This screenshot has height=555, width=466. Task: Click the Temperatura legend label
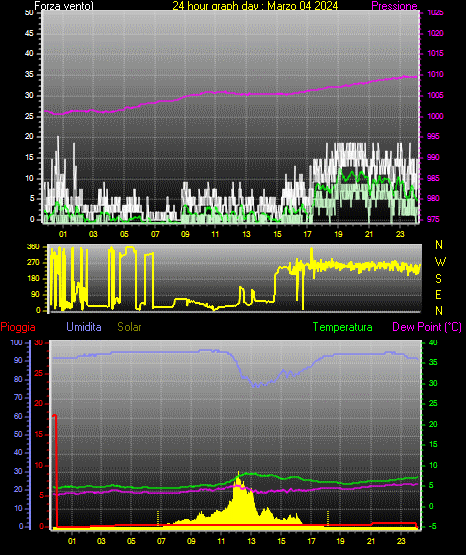[343, 327]
